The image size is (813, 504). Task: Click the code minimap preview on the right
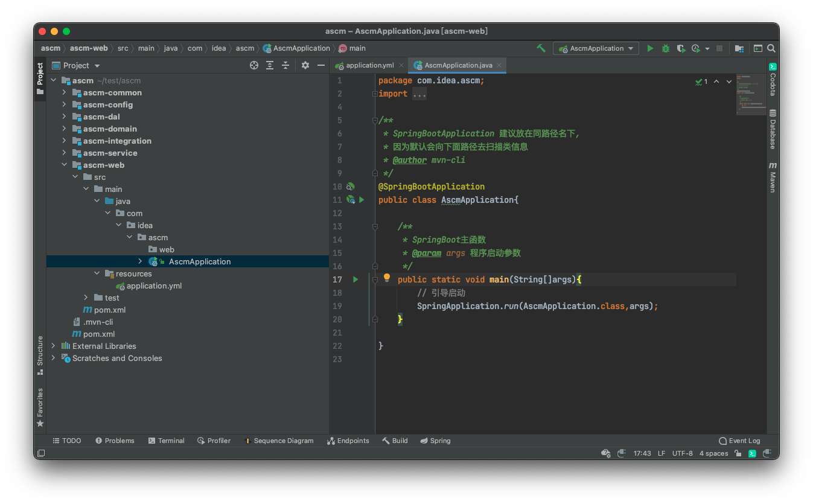pos(750,95)
